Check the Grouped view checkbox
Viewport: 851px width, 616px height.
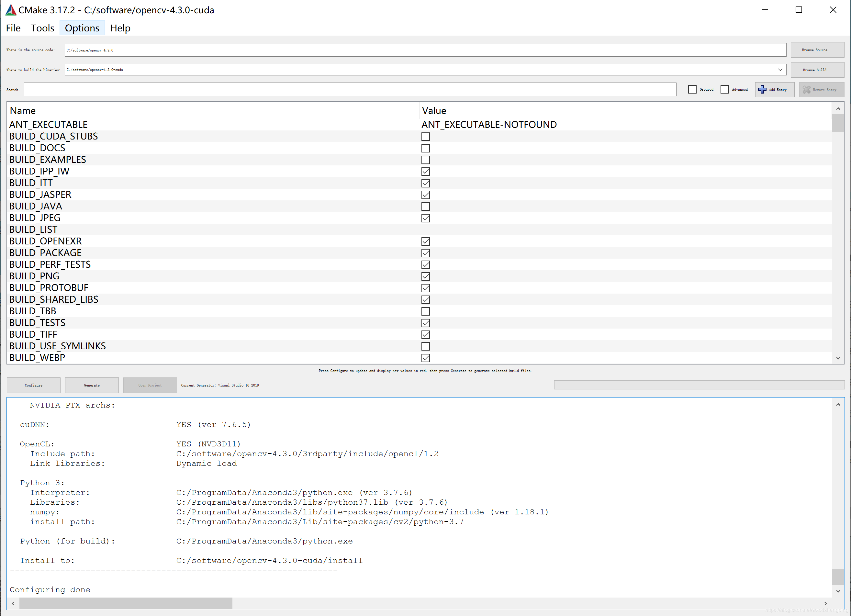692,89
